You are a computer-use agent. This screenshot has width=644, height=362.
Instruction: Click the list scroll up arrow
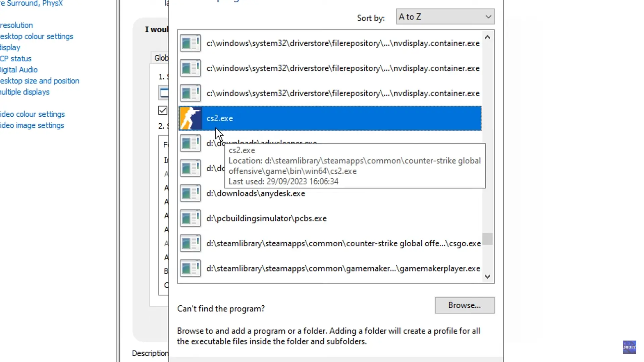click(x=488, y=37)
